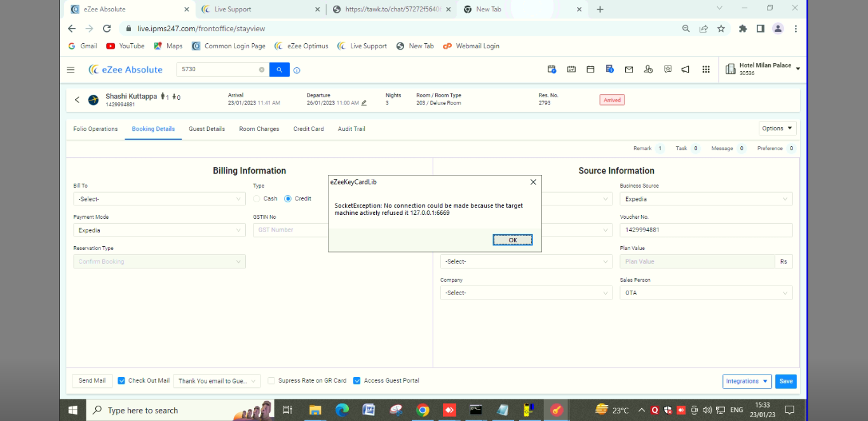The width and height of the screenshot is (868, 421).
Task: Open the plain calendar icon in header
Action: click(590, 69)
